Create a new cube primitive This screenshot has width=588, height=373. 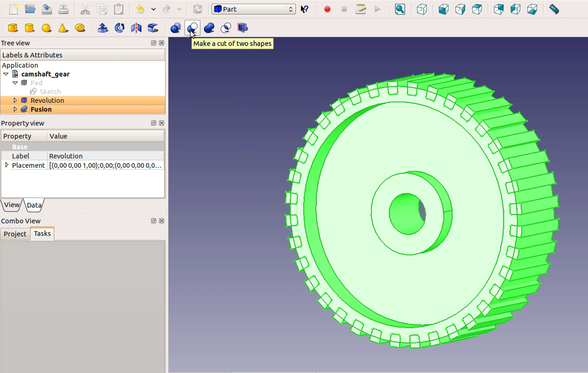click(x=13, y=28)
